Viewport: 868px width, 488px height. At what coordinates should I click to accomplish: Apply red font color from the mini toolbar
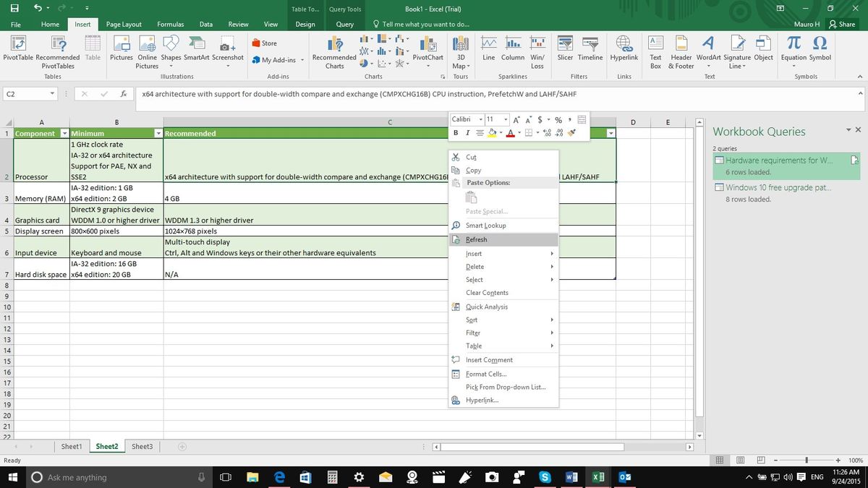click(511, 132)
